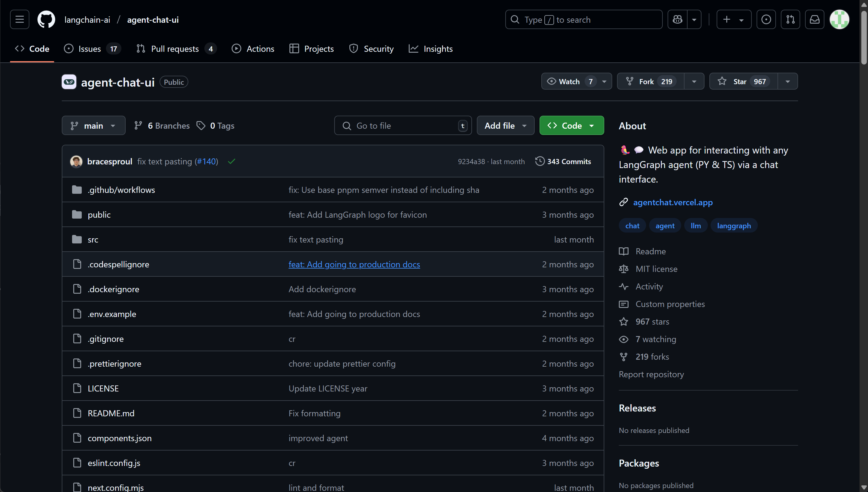Screen dimensions: 868x492
Task: Expand the Fork options dropdown arrow
Action: pos(694,81)
